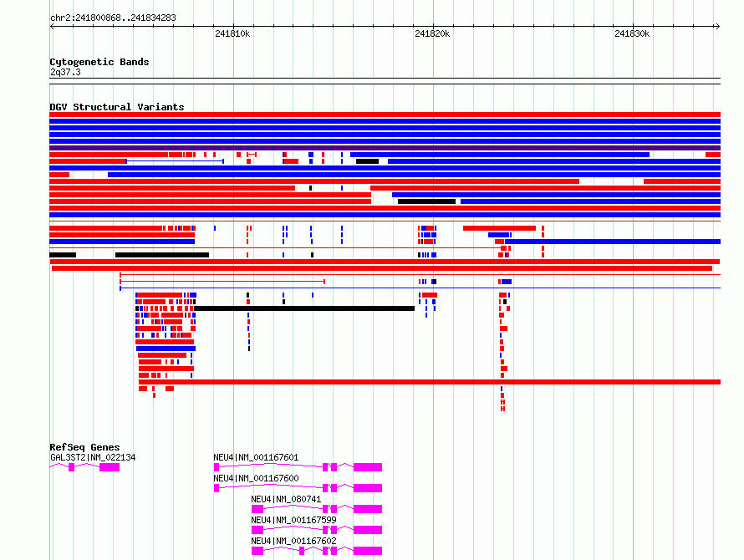Select the Cytogenetic Bands track title
Viewport: 744px width, 560px height.
pyautogui.click(x=99, y=62)
